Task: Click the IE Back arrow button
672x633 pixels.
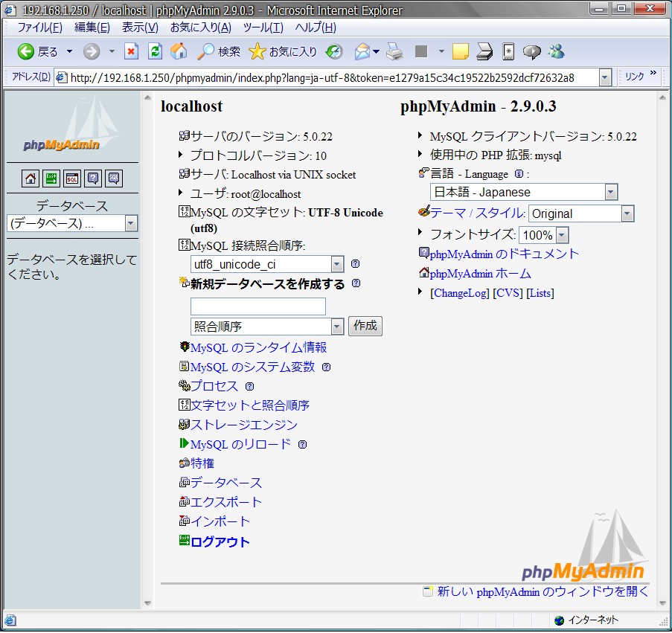Action: coord(26,52)
